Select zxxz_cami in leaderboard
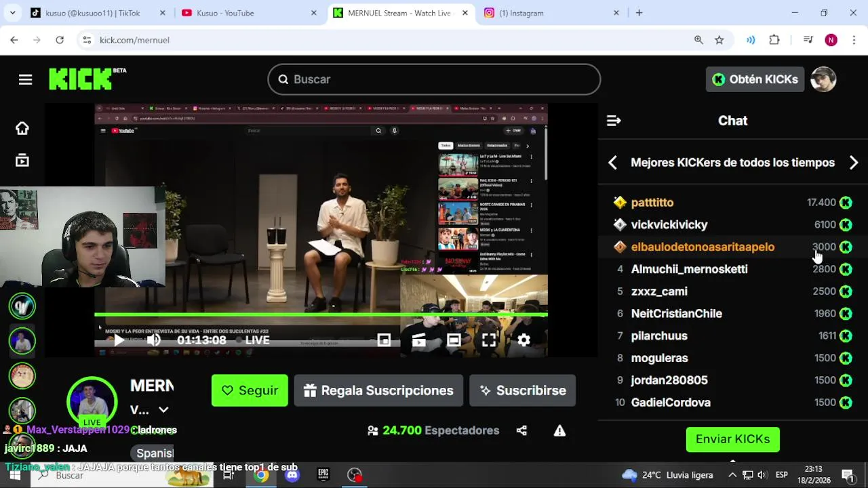 click(659, 291)
